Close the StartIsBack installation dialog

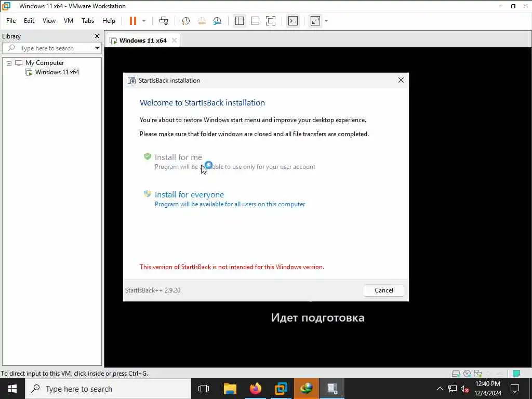coord(401,80)
